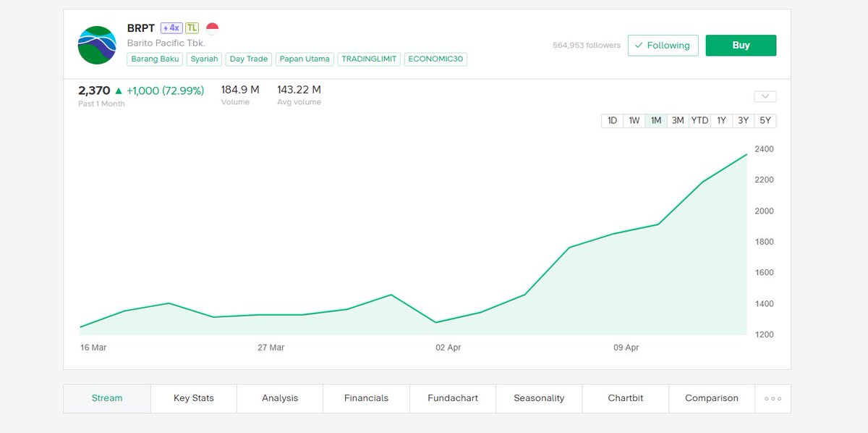This screenshot has width=868, height=433.
Task: Open the Barito Pacific company logo
Action: pos(97,45)
